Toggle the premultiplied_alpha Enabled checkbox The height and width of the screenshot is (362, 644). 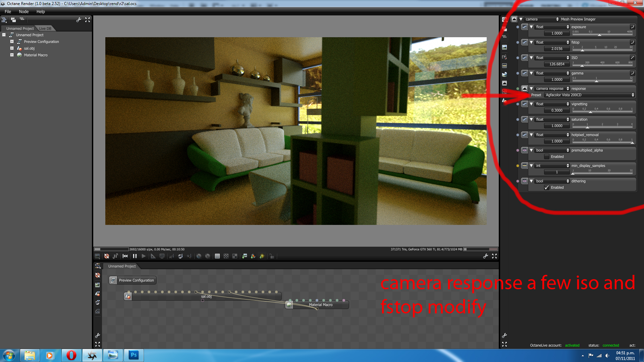(x=547, y=157)
